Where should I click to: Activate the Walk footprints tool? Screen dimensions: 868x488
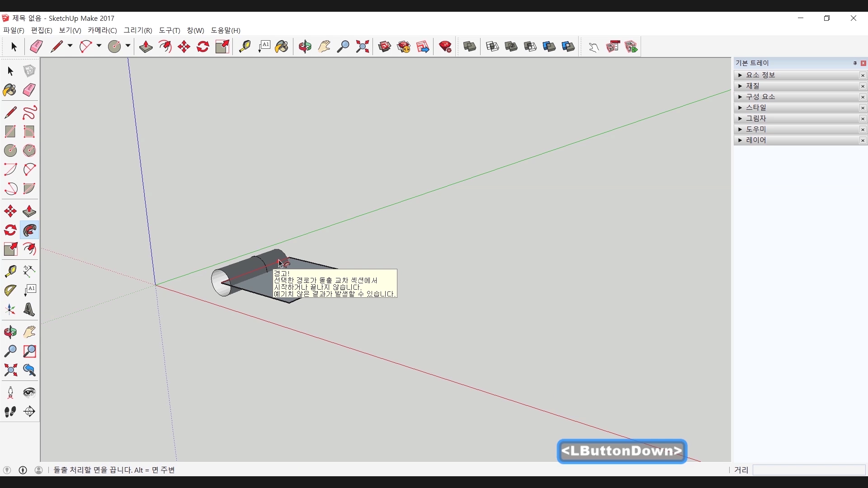[x=10, y=412]
